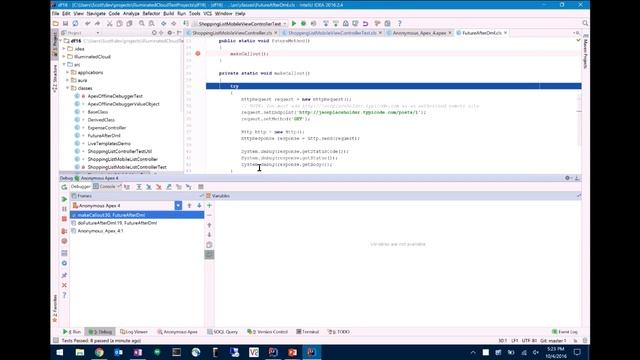Open the Terminal tool window
The image size is (640, 360).
tap(308, 332)
